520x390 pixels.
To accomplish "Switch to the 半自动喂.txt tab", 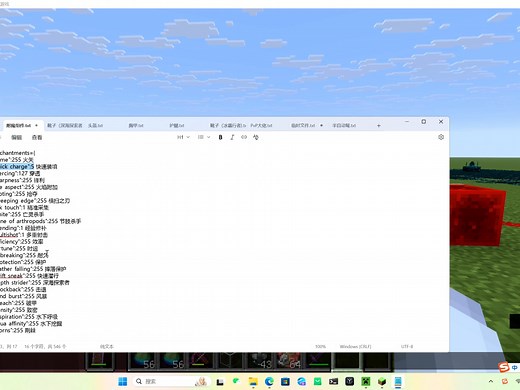I will pyautogui.click(x=344, y=126).
